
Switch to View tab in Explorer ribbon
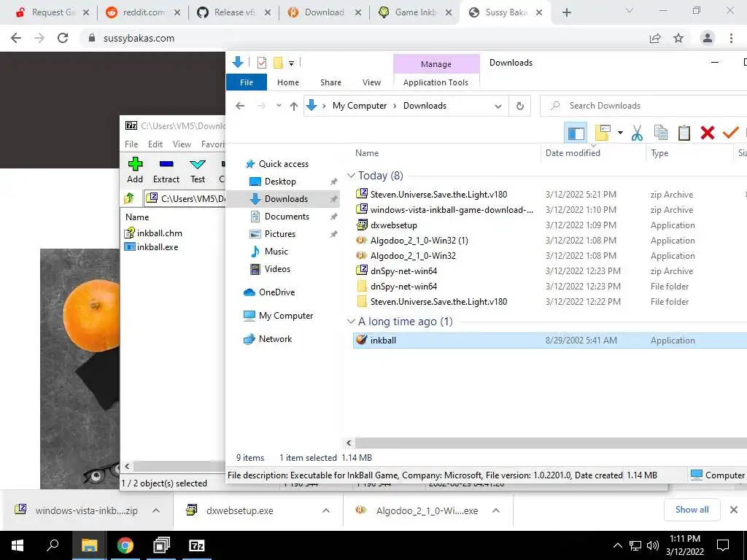(x=371, y=82)
